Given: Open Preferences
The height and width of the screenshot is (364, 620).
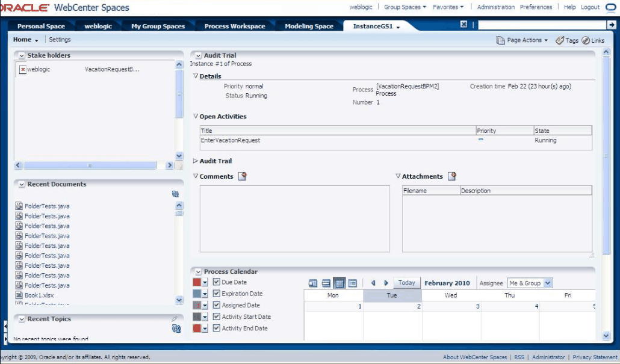Looking at the screenshot, I should [536, 7].
